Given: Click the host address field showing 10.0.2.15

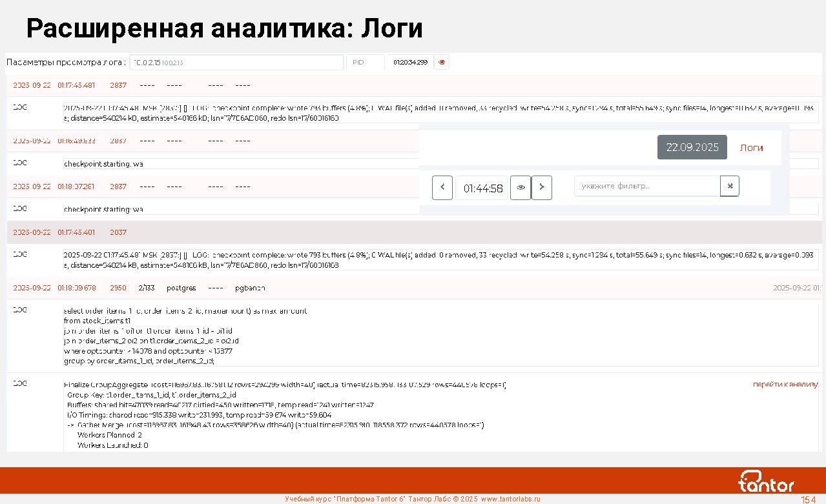Looking at the screenshot, I should pos(236,63).
